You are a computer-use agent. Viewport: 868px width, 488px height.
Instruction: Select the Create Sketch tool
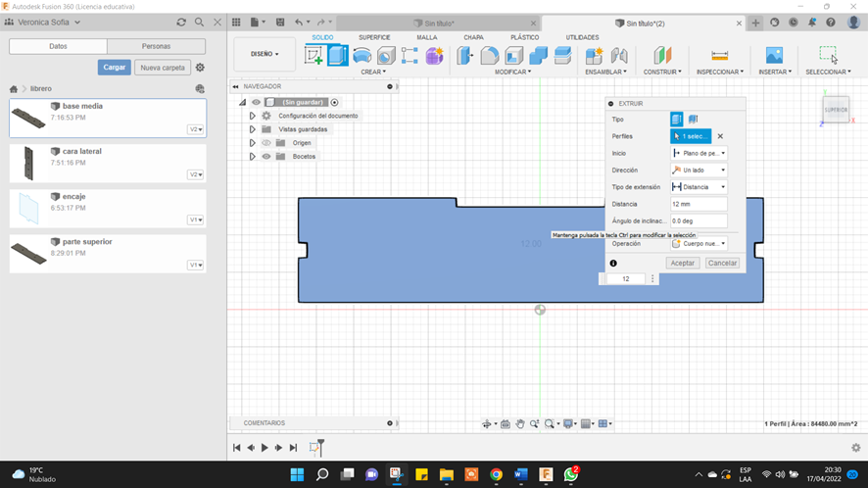point(314,56)
